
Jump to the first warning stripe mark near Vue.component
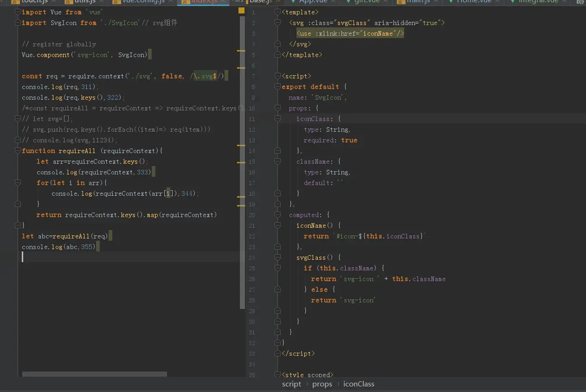241,51
